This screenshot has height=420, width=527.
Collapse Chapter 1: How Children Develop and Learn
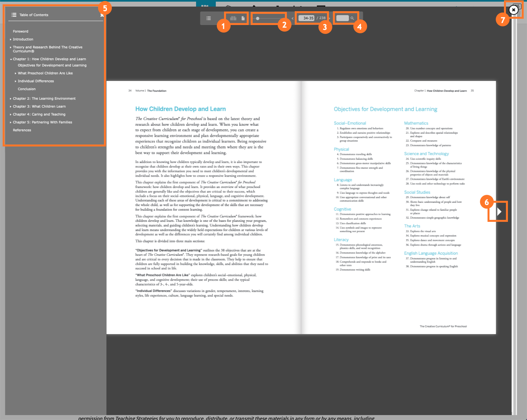click(11, 59)
